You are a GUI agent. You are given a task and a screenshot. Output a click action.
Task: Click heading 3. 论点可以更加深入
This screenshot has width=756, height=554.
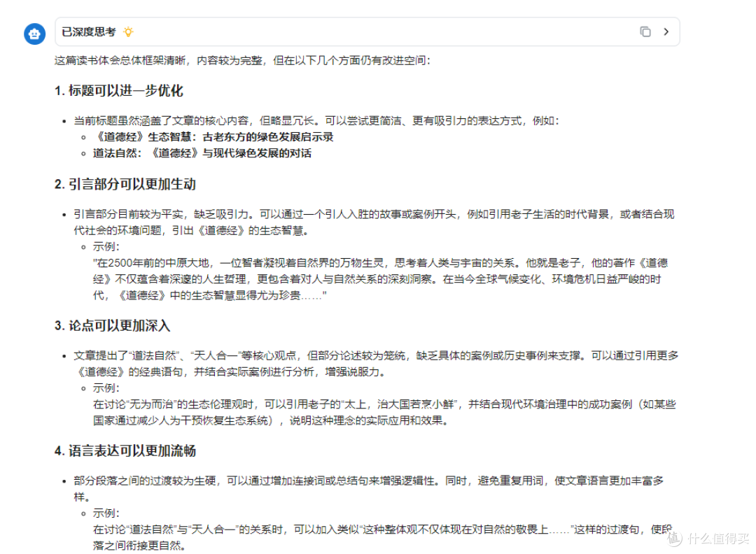[x=112, y=326]
